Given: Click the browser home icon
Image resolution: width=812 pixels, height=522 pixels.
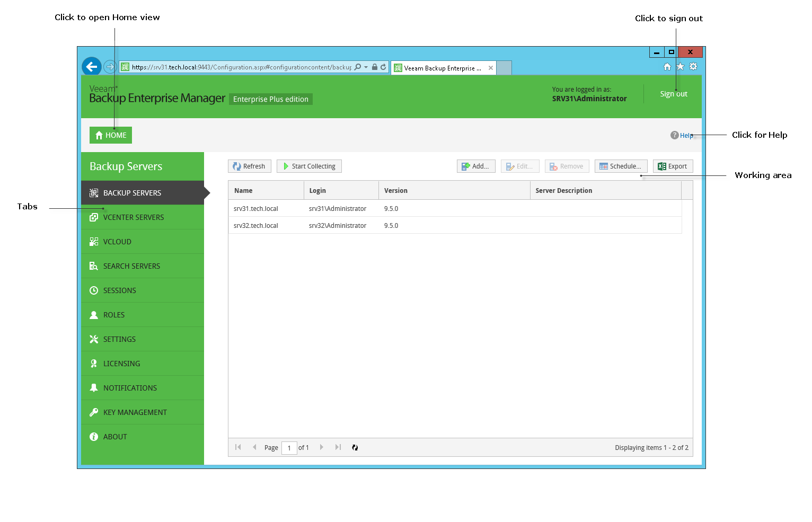Looking at the screenshot, I should pos(667,66).
